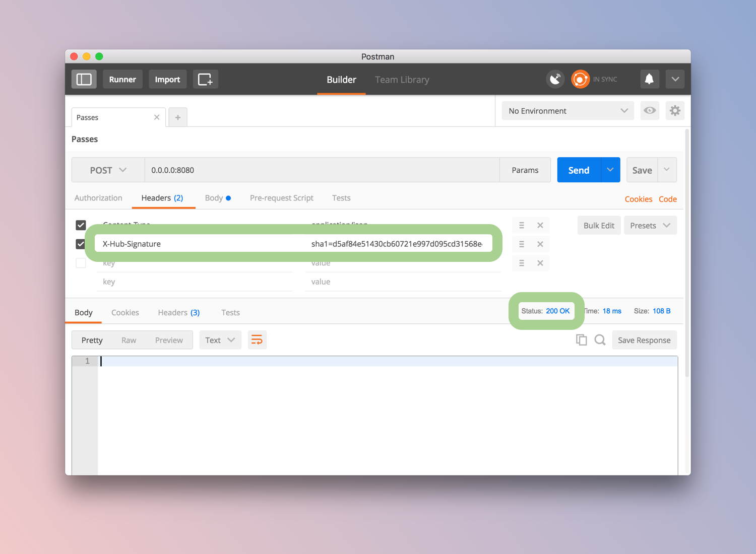
Task: Delete the first header row
Action: (540, 225)
